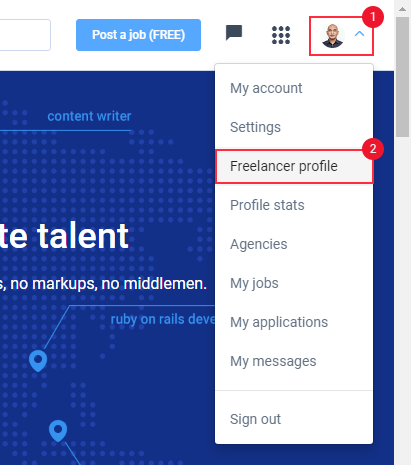This screenshot has height=465, width=411.
Task: Click the scrollbar up arrow
Action: click(402, 9)
